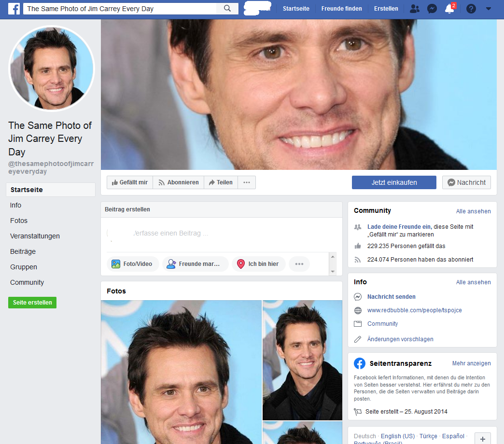Screen dimensions: 504x444
Task: Click the search magnifier icon
Action: click(227, 9)
